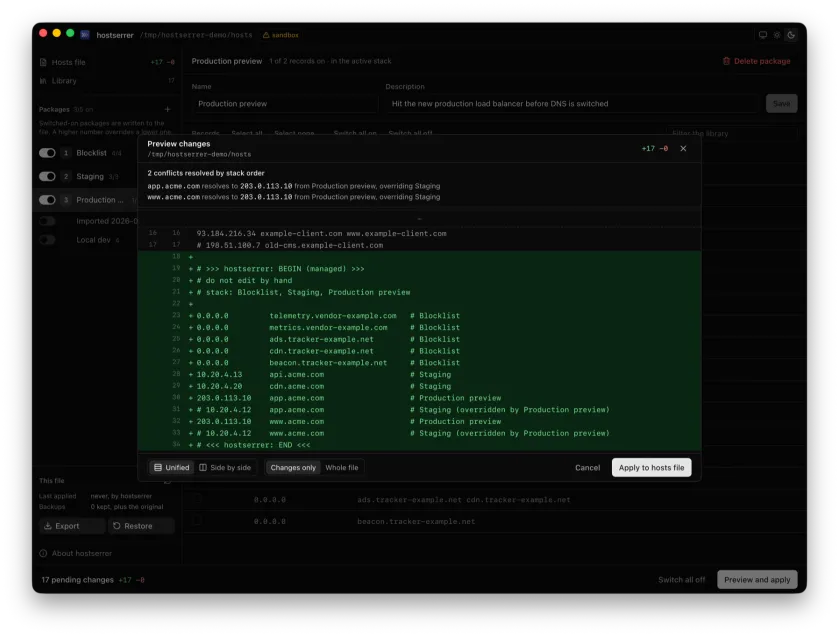
Task: Enable the Local dev package switch
Action: point(47,239)
